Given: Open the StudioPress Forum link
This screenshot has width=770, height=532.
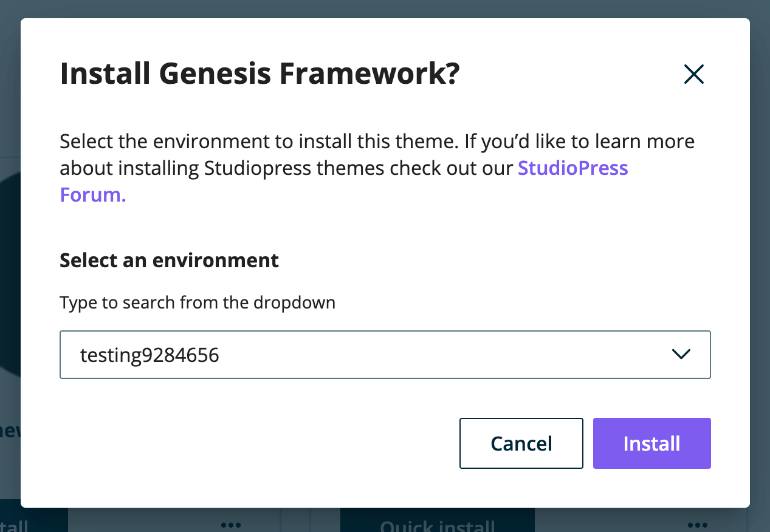Looking at the screenshot, I should click(572, 168).
